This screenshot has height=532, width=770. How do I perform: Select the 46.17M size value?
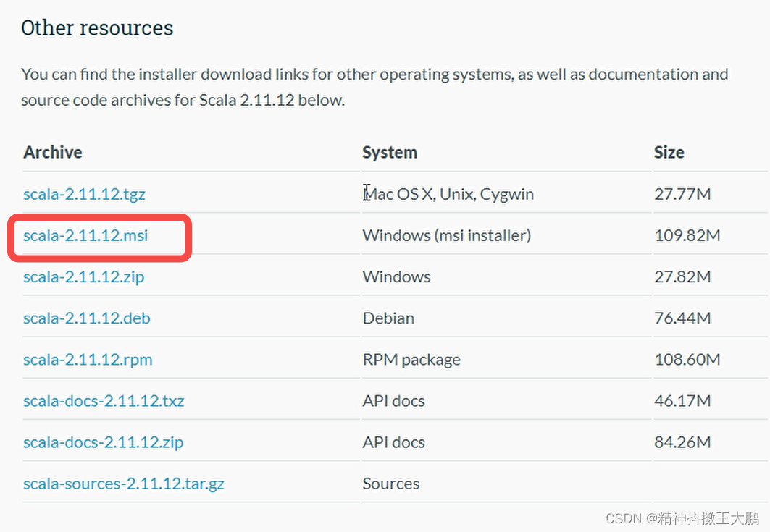682,401
